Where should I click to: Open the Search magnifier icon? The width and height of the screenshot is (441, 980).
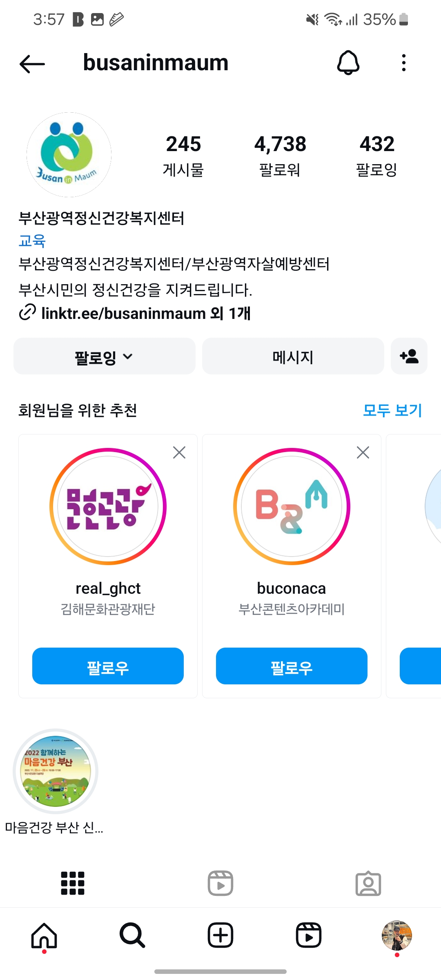click(x=132, y=935)
